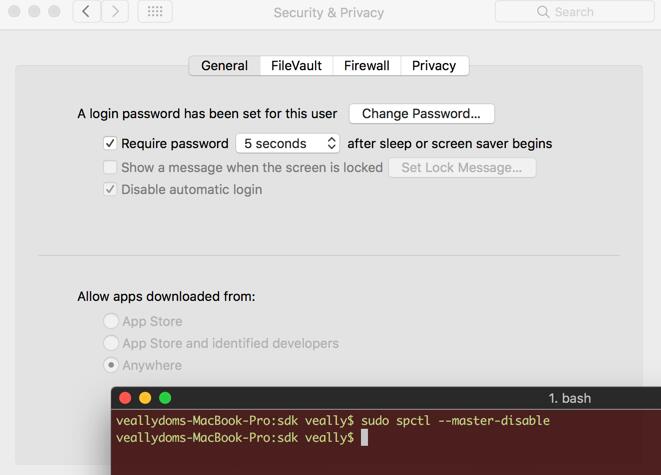The height and width of the screenshot is (475, 661).
Task: Switch to the General tab
Action: click(x=225, y=66)
